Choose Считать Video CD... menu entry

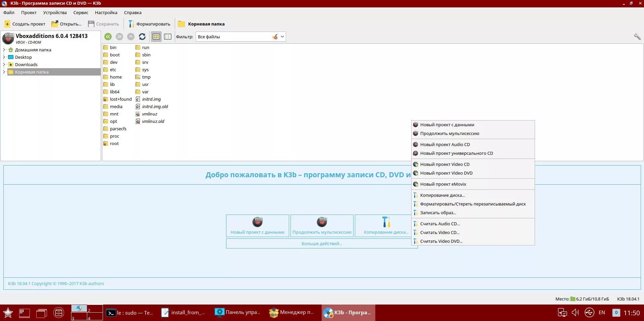tap(473, 232)
